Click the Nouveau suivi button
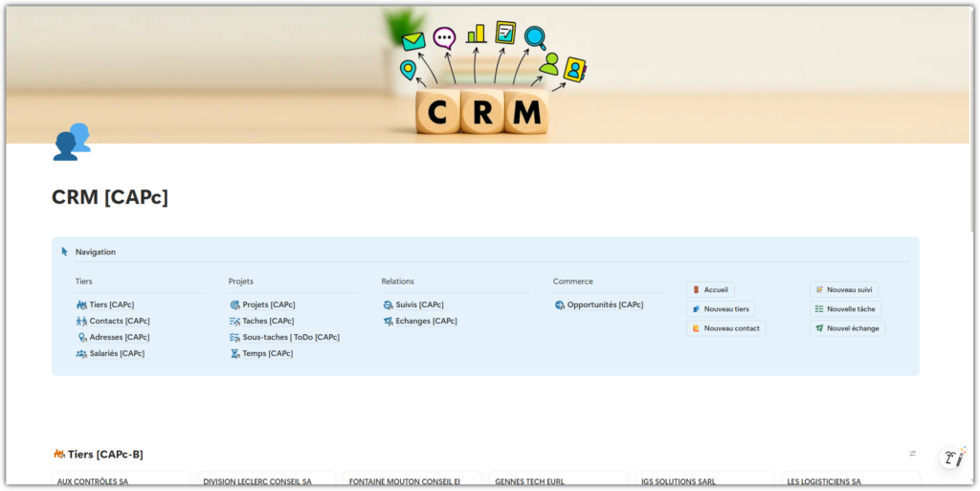The image size is (980, 491). [844, 290]
